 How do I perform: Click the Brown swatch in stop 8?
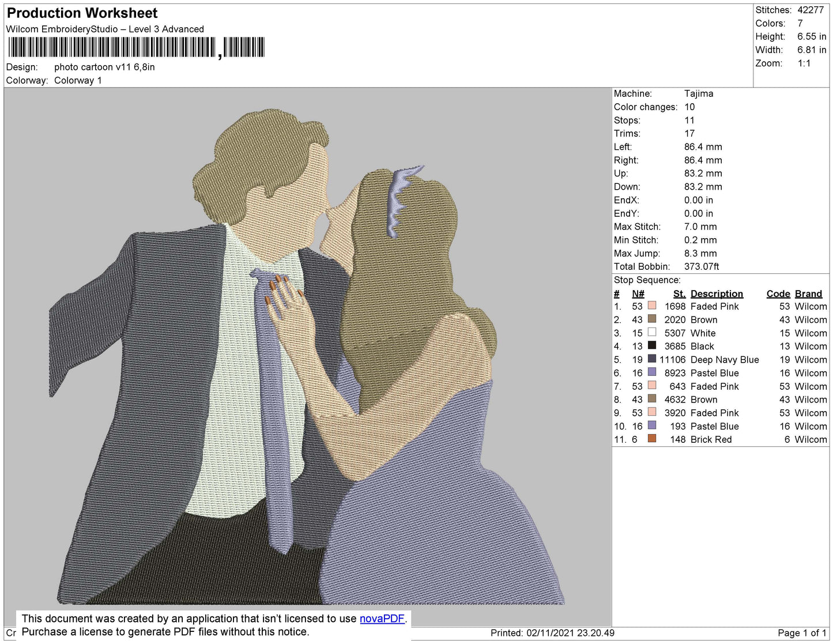tap(652, 398)
